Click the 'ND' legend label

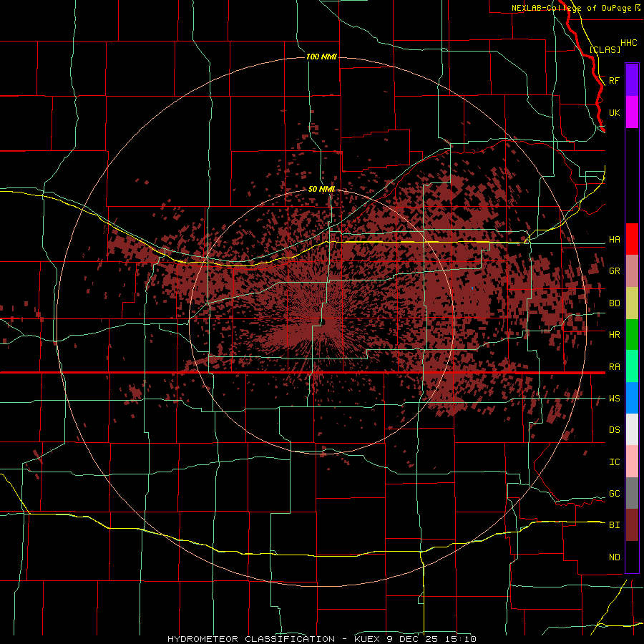615,557
